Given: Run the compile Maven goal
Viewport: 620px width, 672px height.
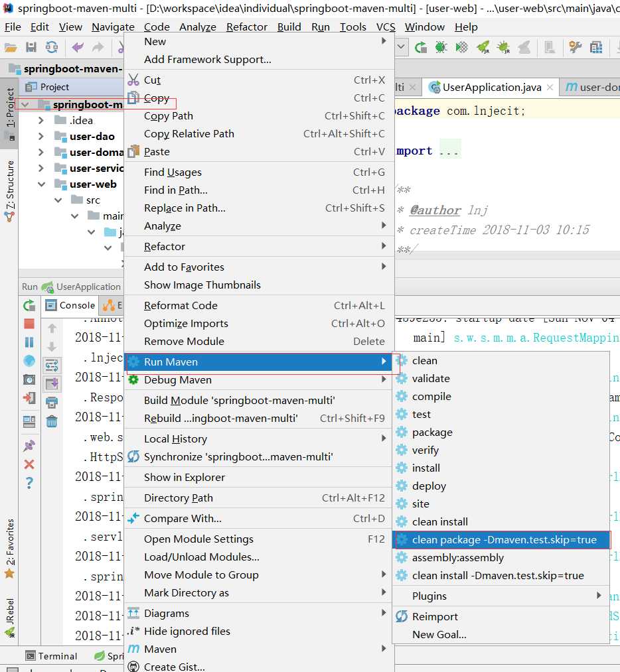Looking at the screenshot, I should pyautogui.click(x=501, y=397).
